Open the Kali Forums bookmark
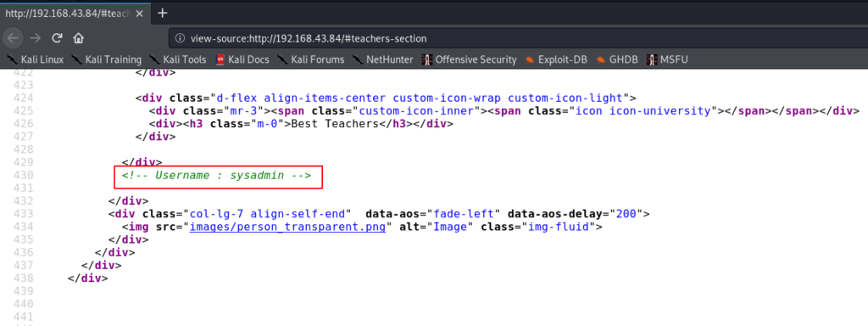 [x=310, y=59]
